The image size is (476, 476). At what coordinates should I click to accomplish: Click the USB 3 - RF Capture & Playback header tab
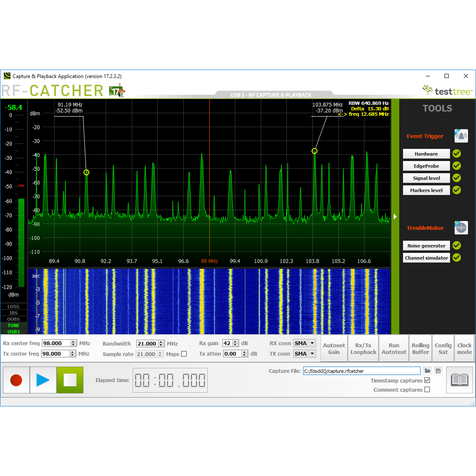coord(272,95)
